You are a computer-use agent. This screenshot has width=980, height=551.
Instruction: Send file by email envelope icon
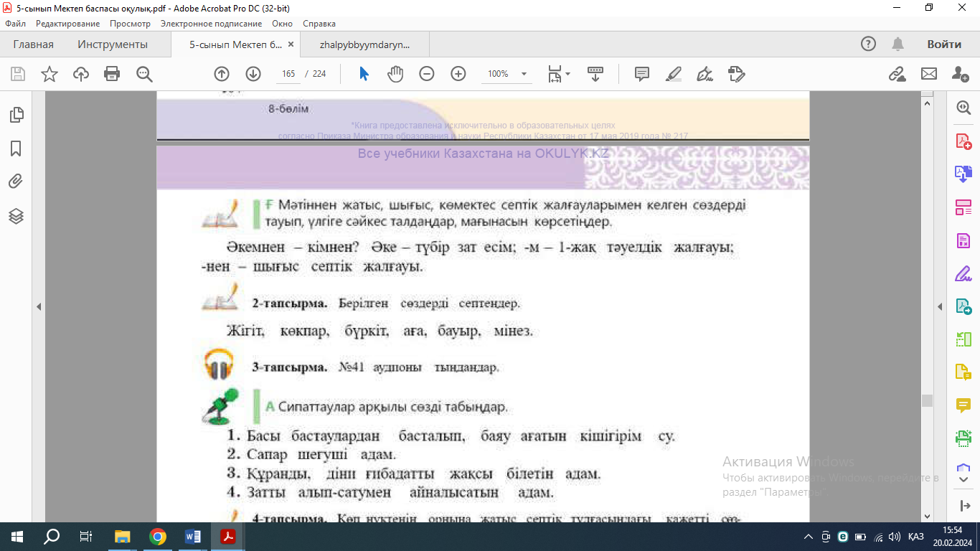click(929, 74)
